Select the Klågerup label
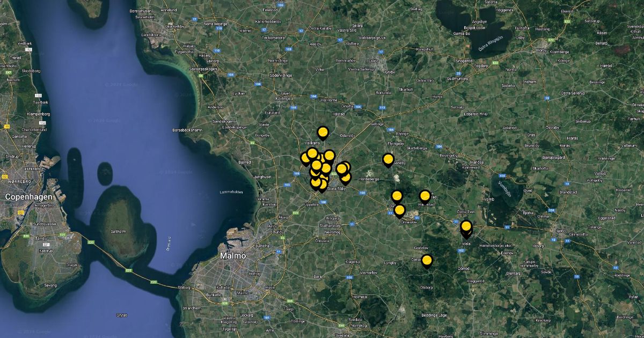This screenshot has width=644, height=338. [x=353, y=261]
